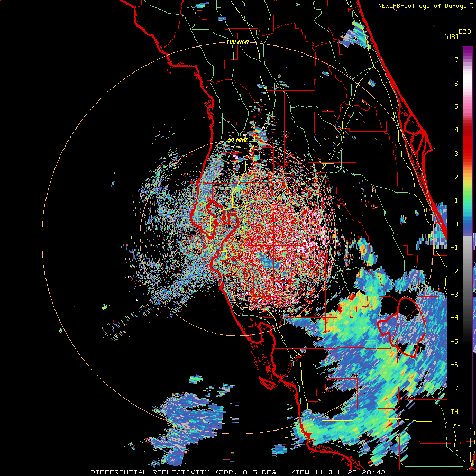Click the 1 value on color scale

pyautogui.click(x=456, y=200)
